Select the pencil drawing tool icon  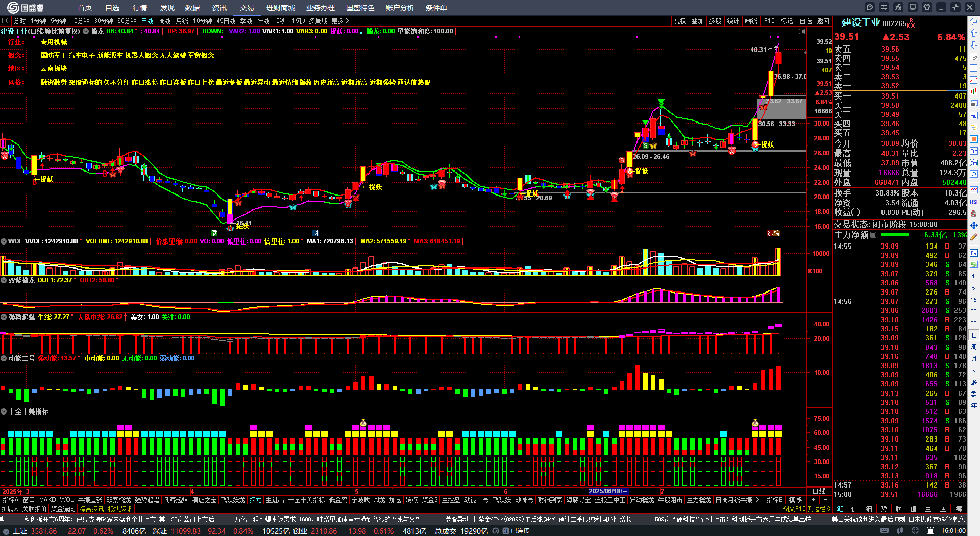(974, 237)
